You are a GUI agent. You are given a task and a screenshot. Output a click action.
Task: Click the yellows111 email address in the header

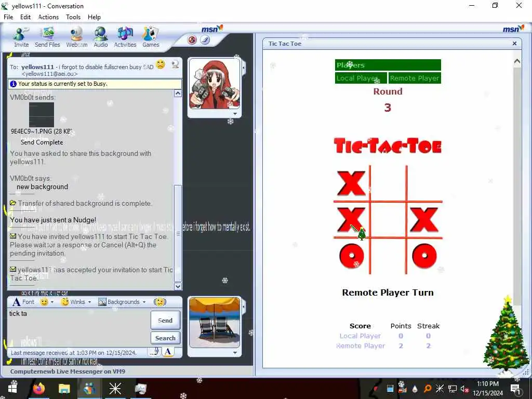tap(49, 74)
